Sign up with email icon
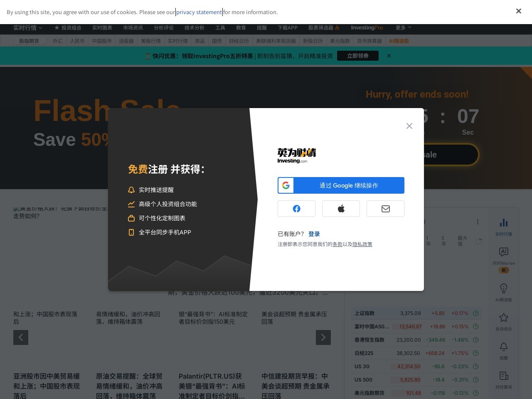The width and height of the screenshot is (532, 399). [x=385, y=209]
